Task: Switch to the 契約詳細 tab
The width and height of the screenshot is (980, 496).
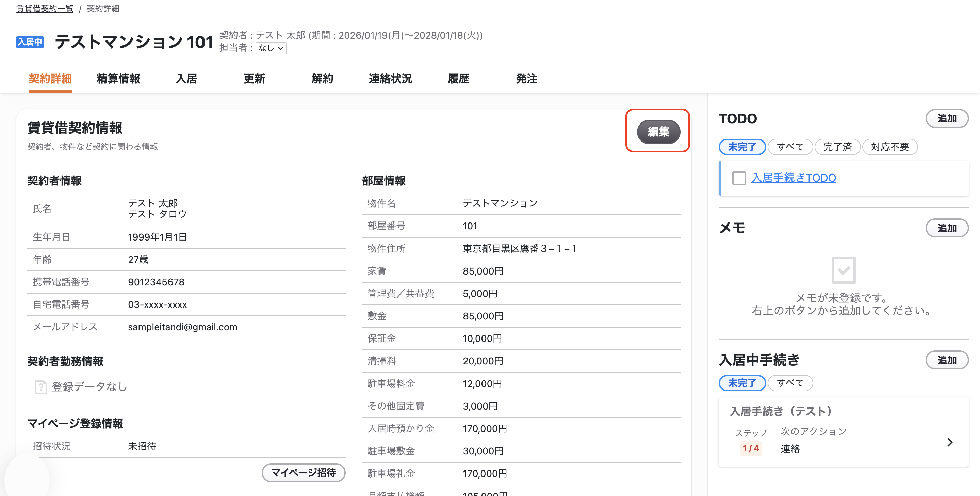Action: 50,79
